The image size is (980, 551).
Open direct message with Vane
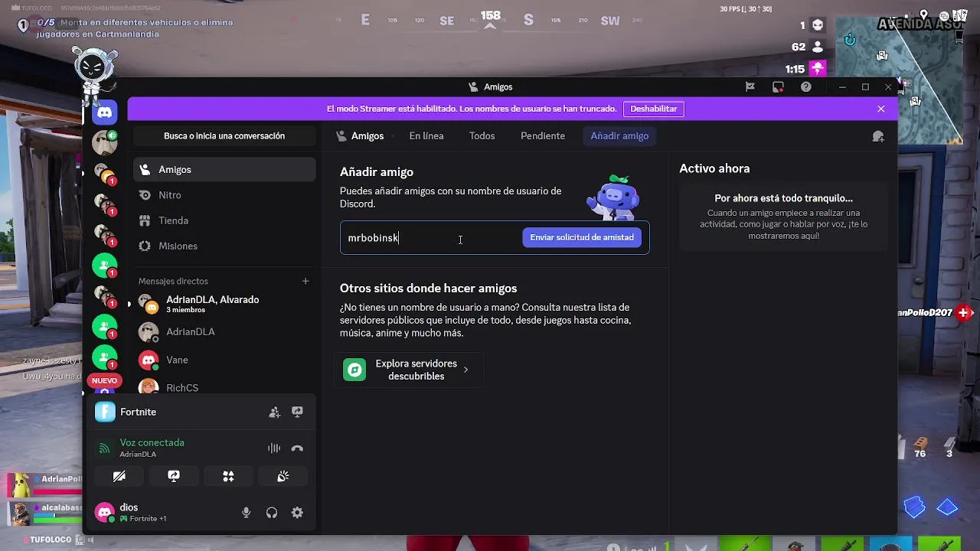point(224,360)
